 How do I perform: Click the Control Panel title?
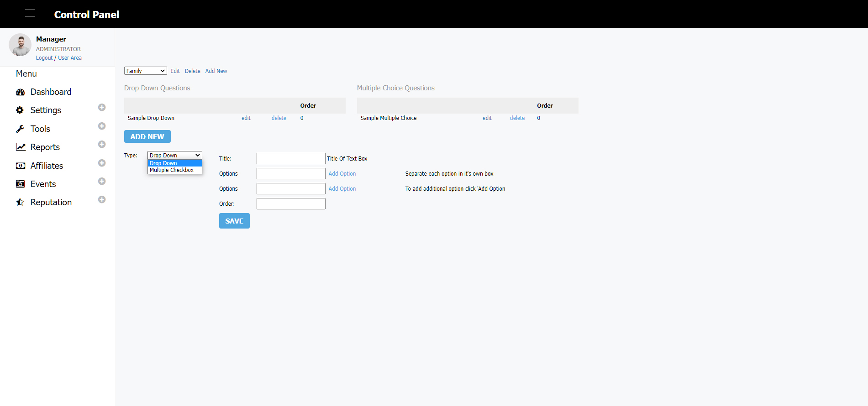point(86,15)
